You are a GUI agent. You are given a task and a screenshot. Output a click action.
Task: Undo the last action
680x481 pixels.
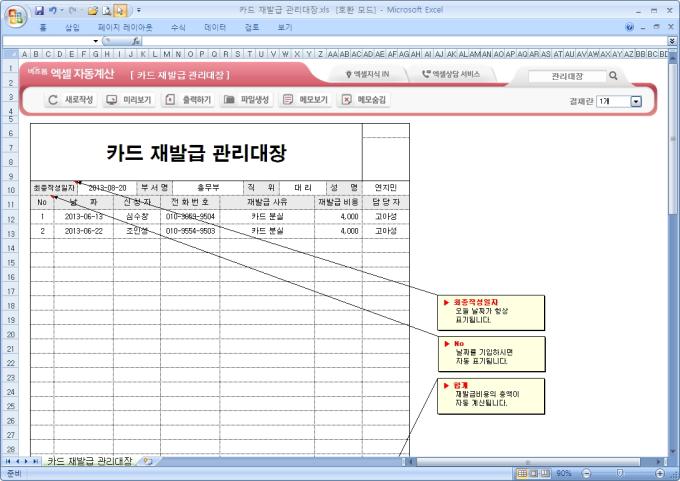[52, 10]
